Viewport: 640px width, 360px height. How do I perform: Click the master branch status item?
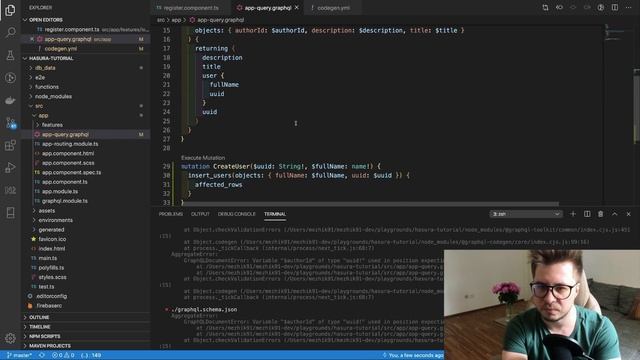point(19,355)
